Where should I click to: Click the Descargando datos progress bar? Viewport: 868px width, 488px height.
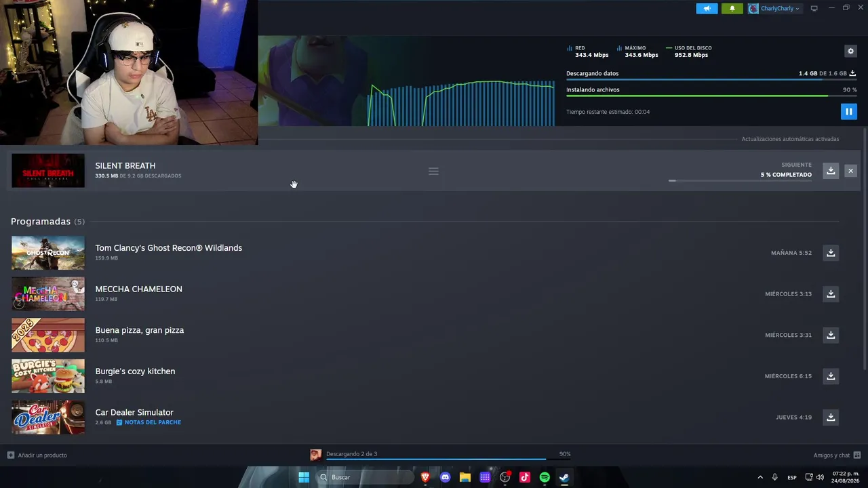711,79
